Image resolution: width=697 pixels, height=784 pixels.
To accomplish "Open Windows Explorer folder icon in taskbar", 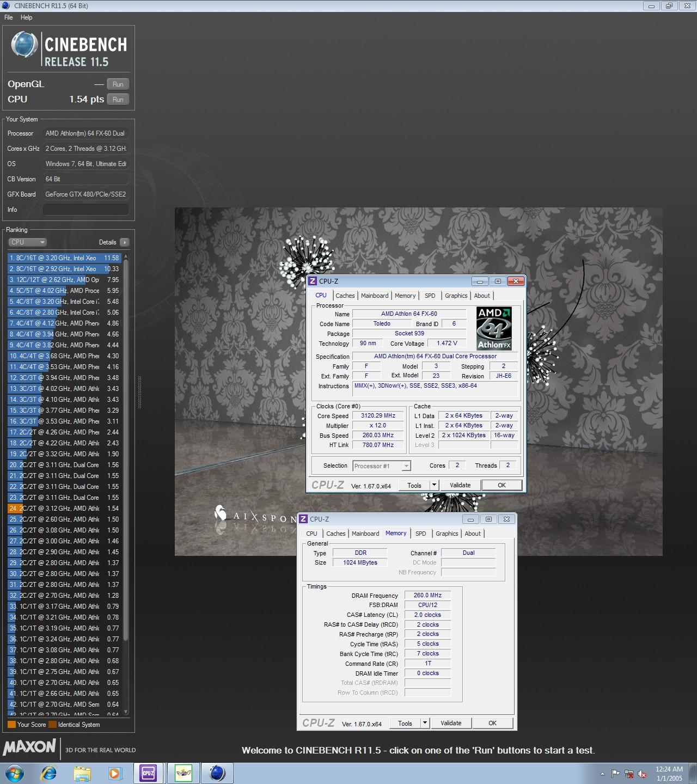I will 83,773.
